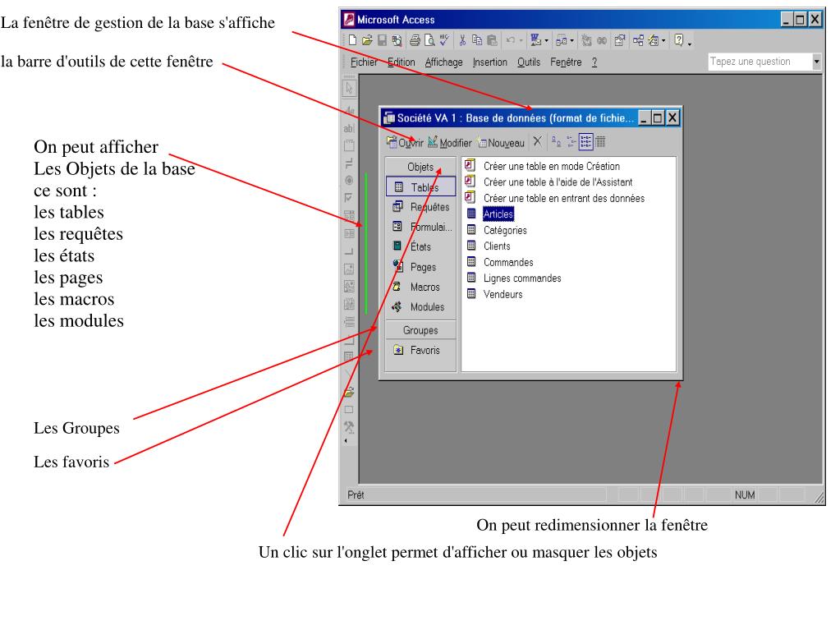
Task: Select the Vendeurs table
Action: (494, 294)
